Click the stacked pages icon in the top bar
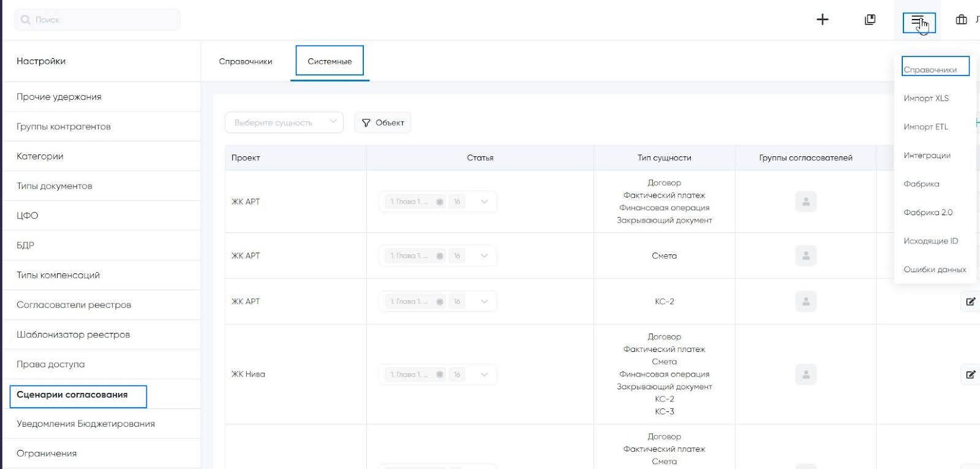The height and width of the screenshot is (469, 980). point(870,20)
